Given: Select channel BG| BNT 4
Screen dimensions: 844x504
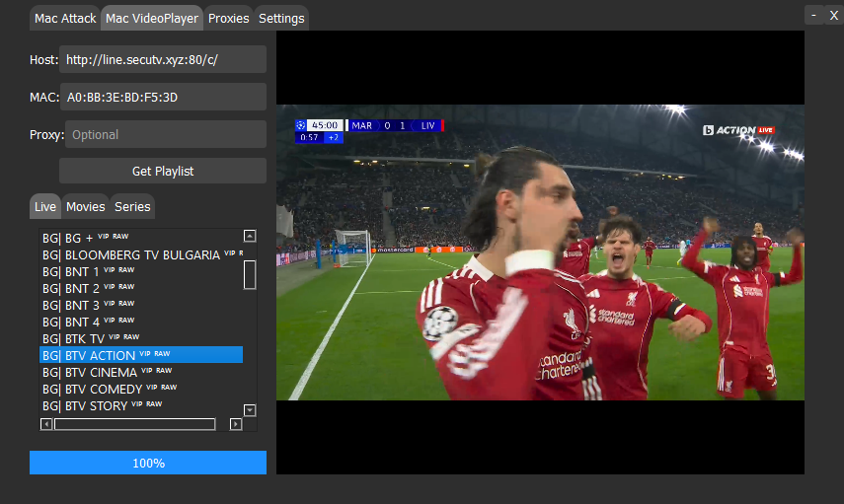Looking at the screenshot, I should click(141, 322).
